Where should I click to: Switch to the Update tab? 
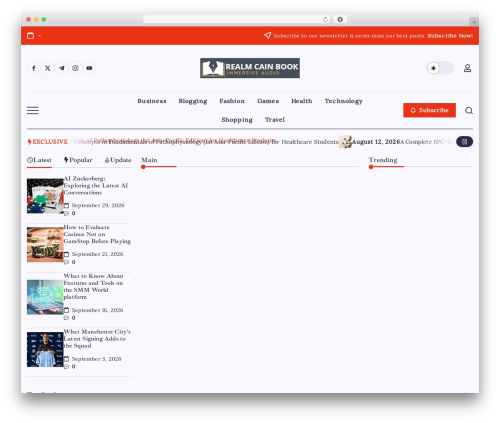[x=118, y=160]
